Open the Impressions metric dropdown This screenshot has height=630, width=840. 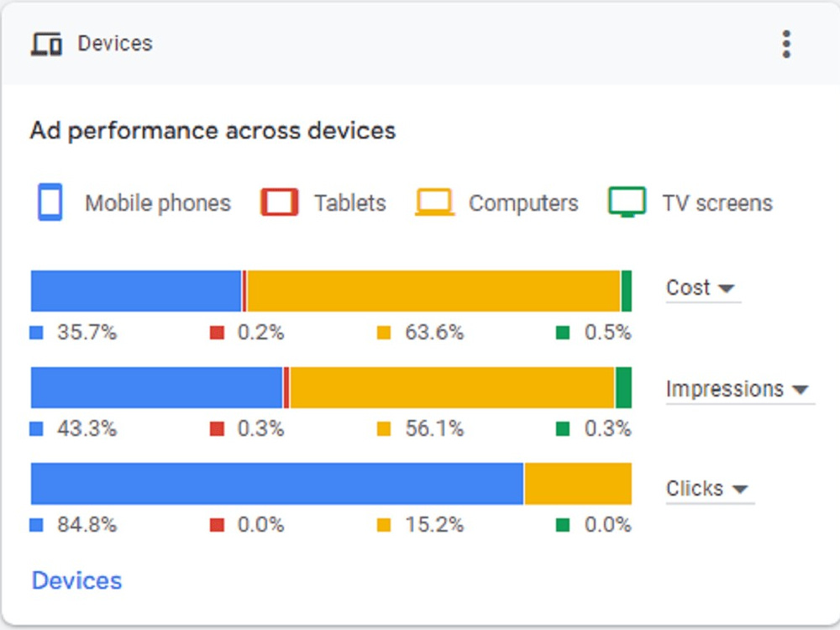click(740, 390)
